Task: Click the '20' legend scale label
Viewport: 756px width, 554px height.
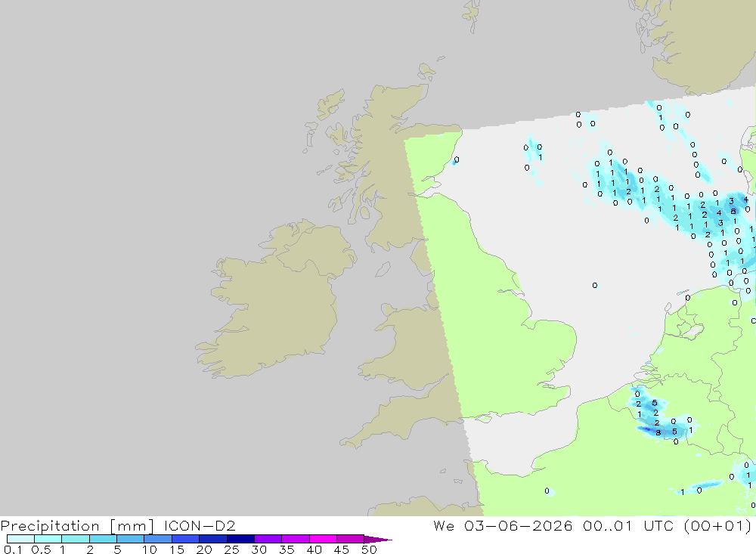Action: 204,549
